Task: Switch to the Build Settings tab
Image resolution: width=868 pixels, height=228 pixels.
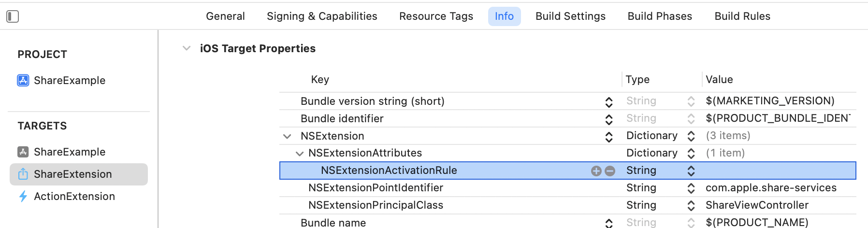Action: (570, 16)
